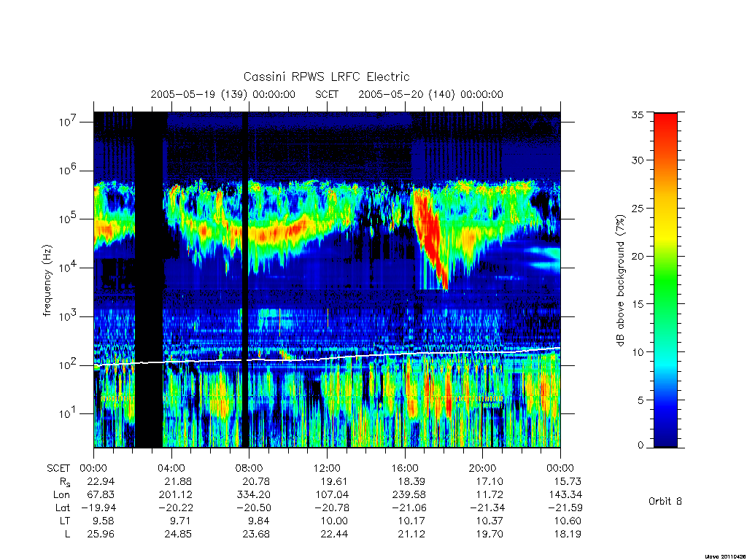Click the colorbar tick label '15'
The height and width of the screenshot is (560, 747).
[x=638, y=304]
